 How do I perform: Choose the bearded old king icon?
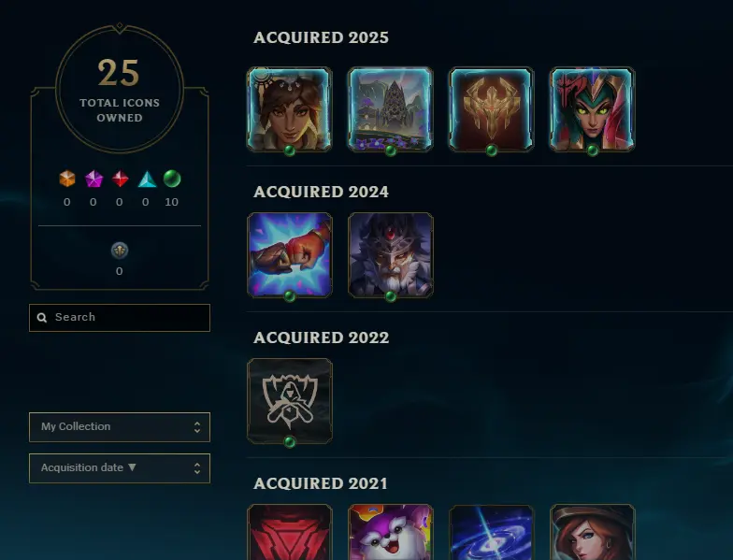pyautogui.click(x=391, y=255)
